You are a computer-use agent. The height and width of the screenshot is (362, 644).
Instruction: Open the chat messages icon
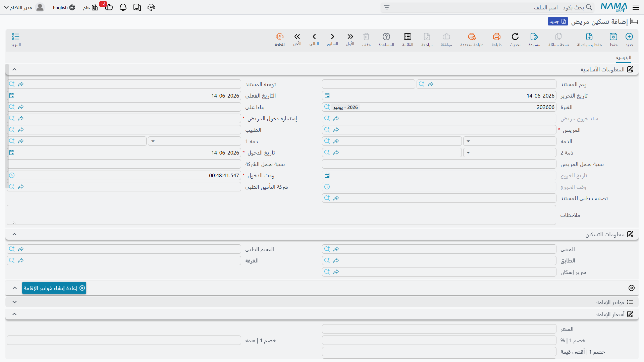point(137,7)
